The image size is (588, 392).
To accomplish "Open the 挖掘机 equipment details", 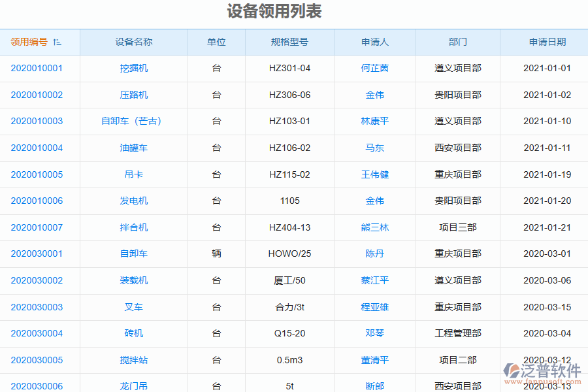I will point(133,68).
